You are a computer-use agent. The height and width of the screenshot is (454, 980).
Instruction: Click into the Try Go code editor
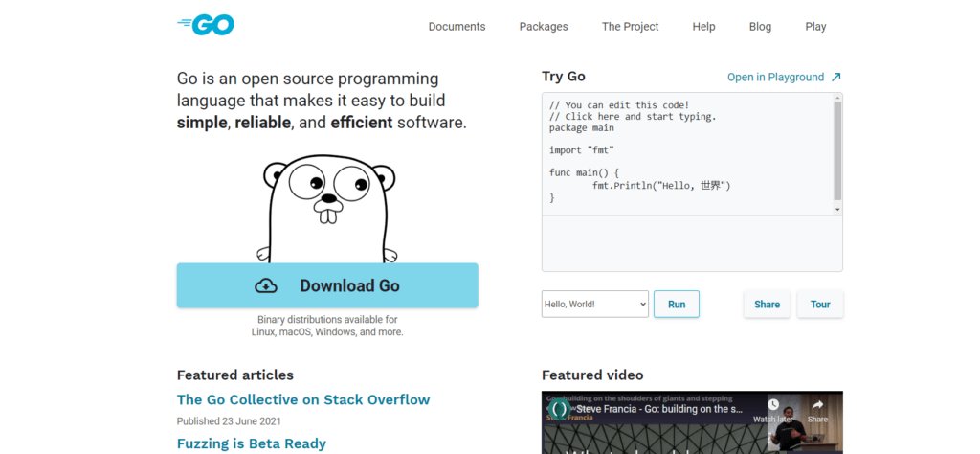(x=687, y=154)
